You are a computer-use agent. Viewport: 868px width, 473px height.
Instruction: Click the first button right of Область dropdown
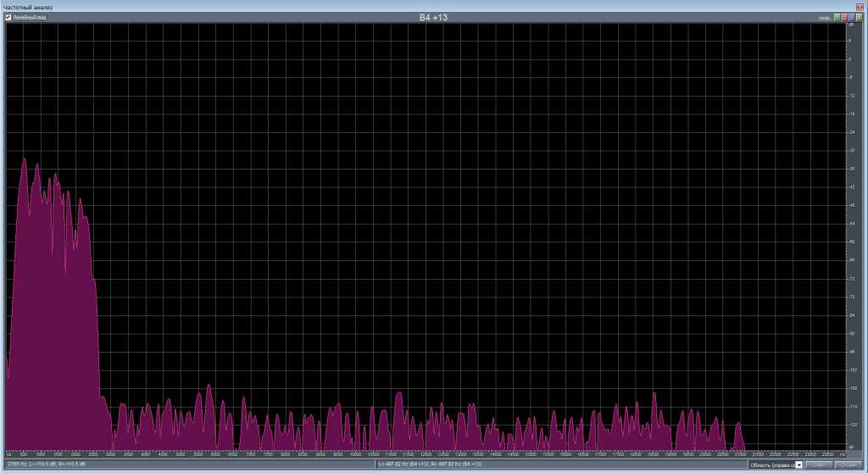coord(819,465)
